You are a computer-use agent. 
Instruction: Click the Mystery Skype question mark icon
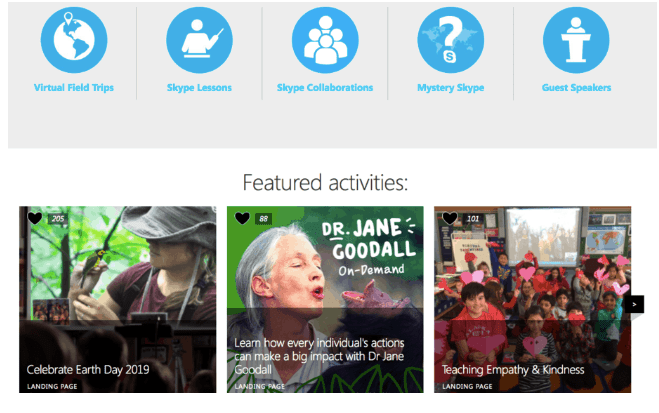[450, 40]
